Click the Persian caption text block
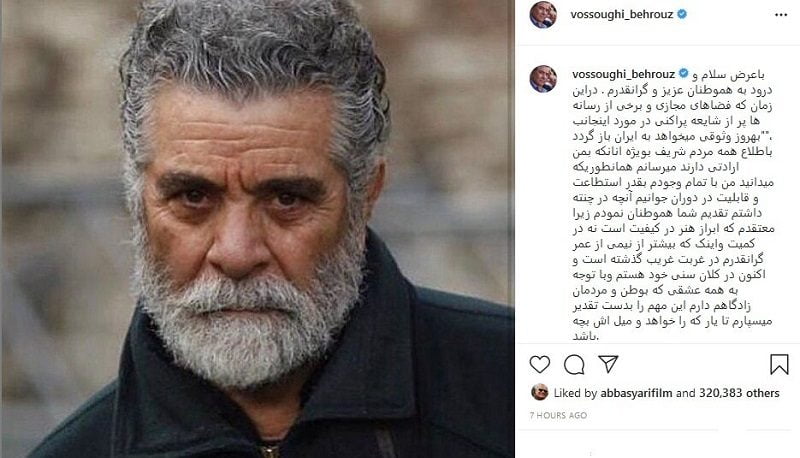This screenshot has width=800, height=458. pyautogui.click(x=672, y=205)
